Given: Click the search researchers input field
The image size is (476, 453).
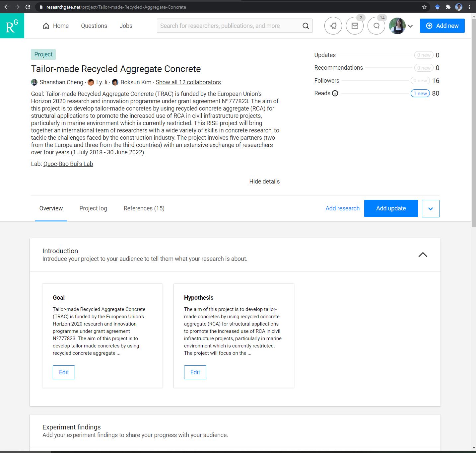Looking at the screenshot, I should click(229, 26).
